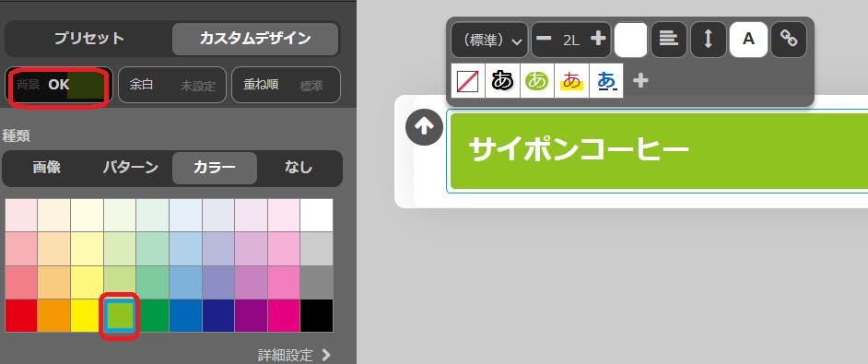Select the 画像 background type
The image size is (868, 364).
pyautogui.click(x=46, y=168)
